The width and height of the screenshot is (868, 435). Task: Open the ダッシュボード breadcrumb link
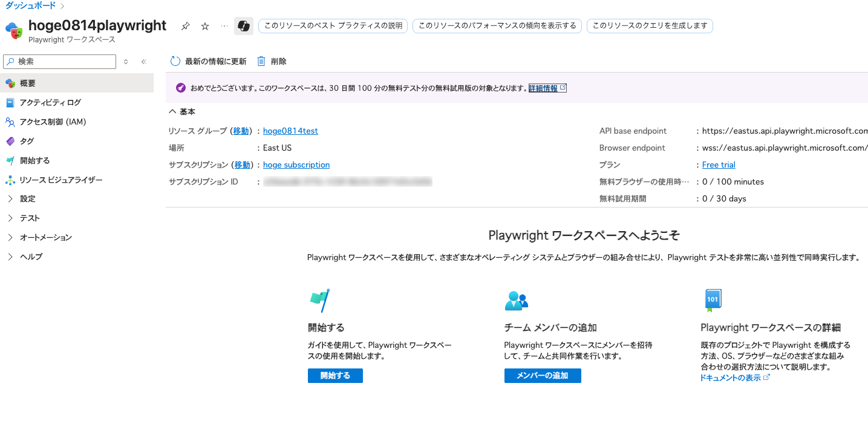[x=30, y=5]
